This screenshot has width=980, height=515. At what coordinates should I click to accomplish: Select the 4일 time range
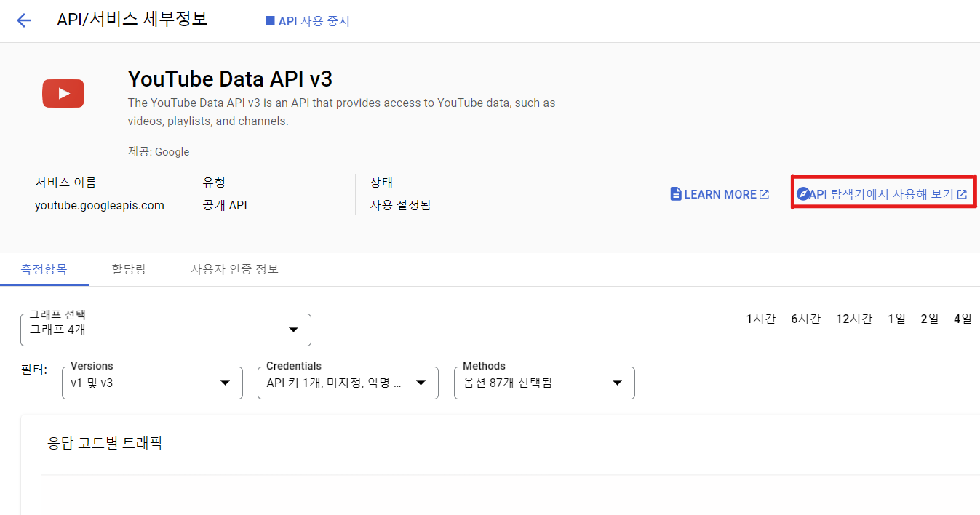click(963, 319)
